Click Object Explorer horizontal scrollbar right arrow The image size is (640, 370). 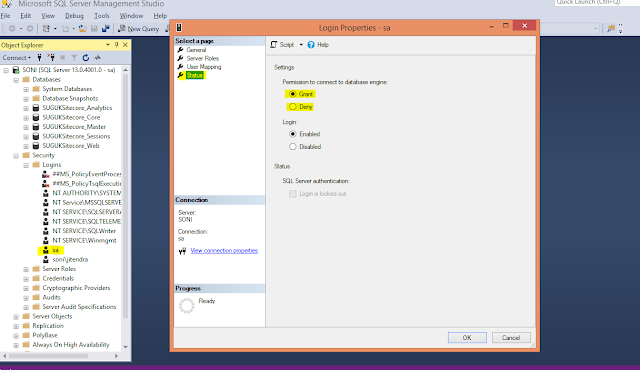[x=116, y=356]
